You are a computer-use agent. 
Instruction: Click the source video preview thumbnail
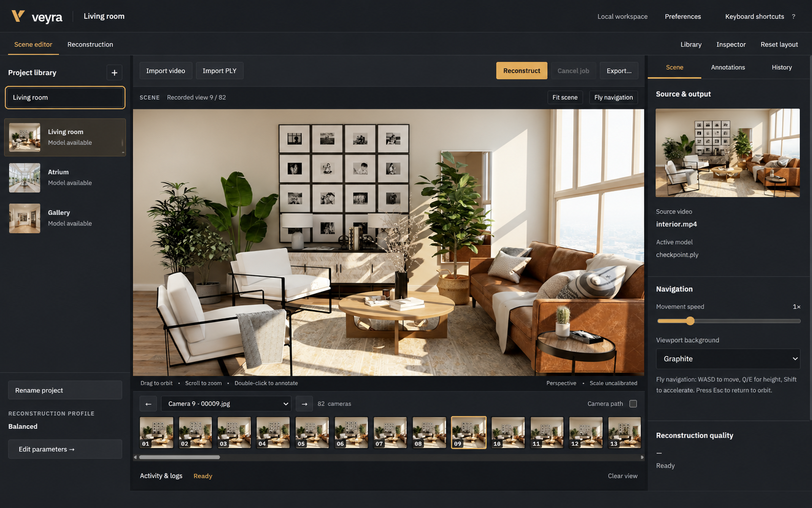[728, 153]
